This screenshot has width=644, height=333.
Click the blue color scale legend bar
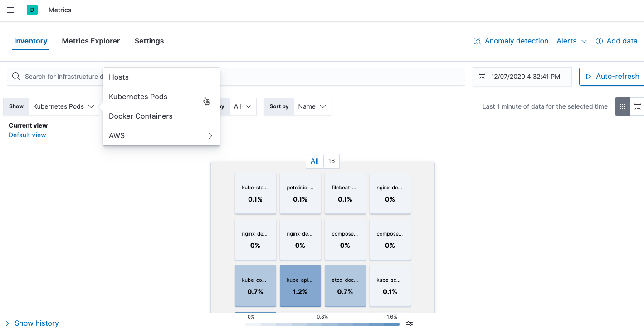click(x=322, y=324)
